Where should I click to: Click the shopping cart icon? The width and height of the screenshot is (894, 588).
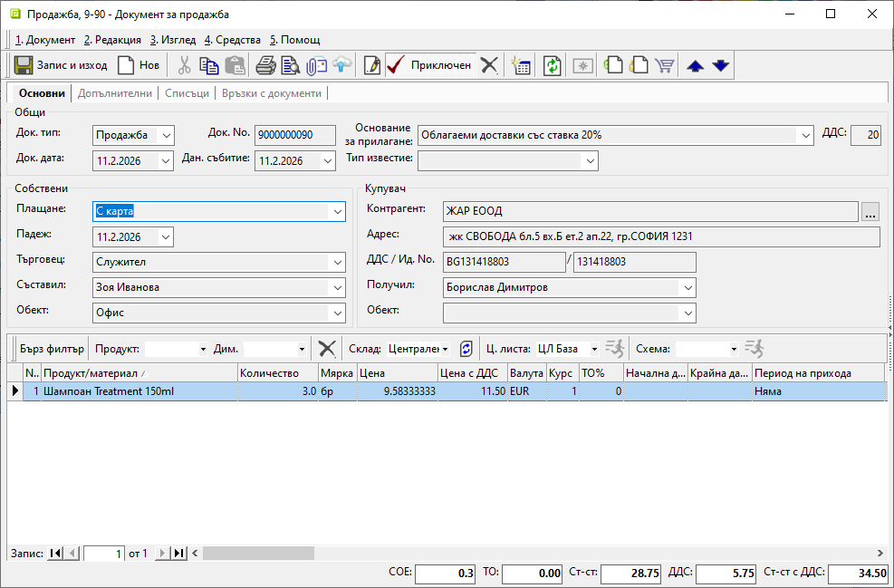[665, 65]
